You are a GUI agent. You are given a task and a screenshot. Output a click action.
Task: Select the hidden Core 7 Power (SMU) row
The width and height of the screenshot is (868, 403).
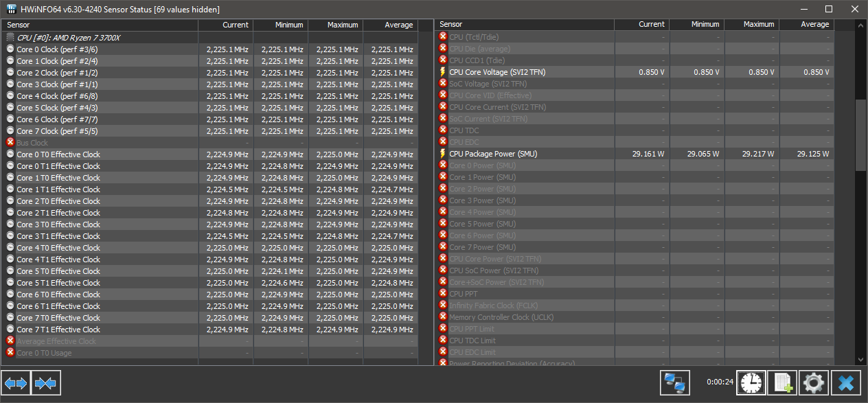(635, 247)
